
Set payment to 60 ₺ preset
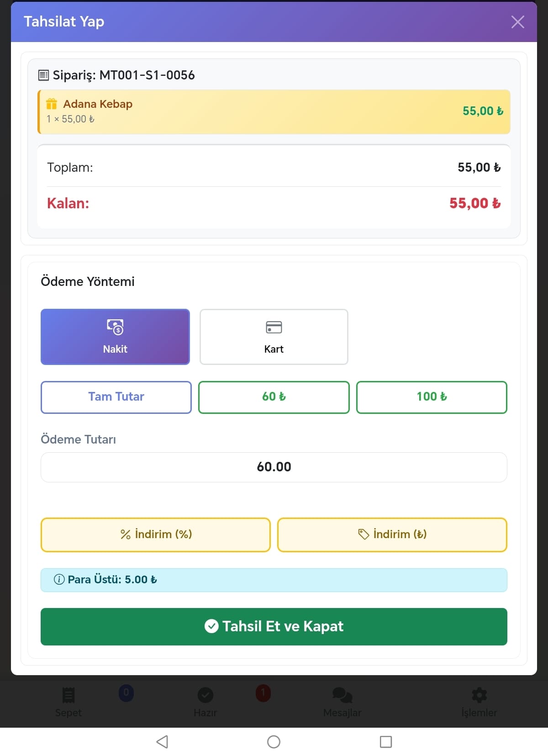(x=274, y=397)
